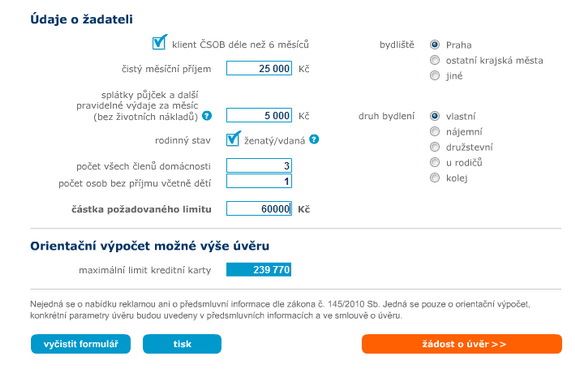
Task: Click the splátky půjček amount field
Action: (259, 116)
